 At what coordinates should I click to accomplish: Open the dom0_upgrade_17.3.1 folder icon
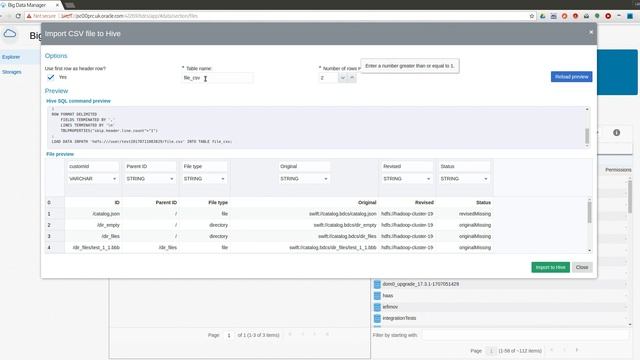[x=377, y=284]
